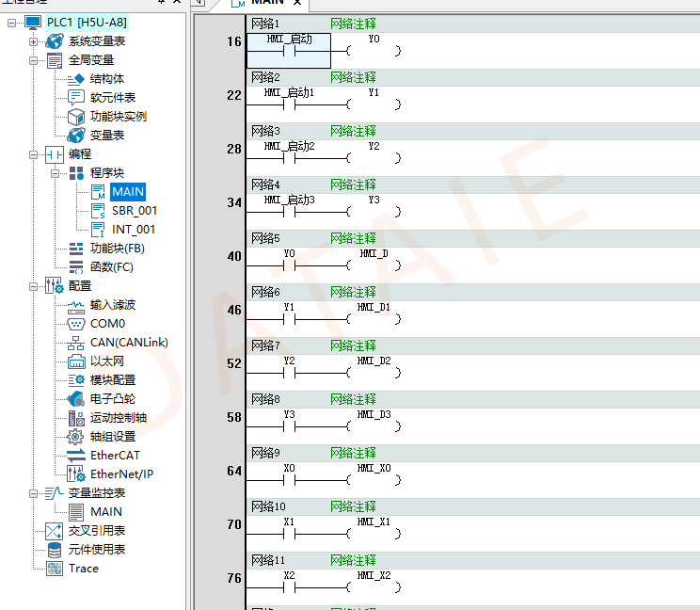Collapse the 编程 node

coord(34,154)
